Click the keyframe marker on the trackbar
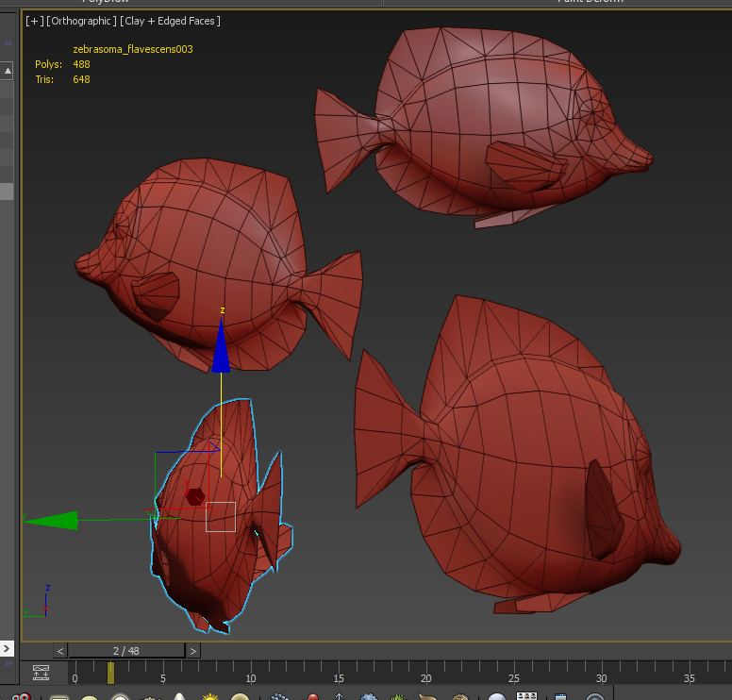Image resolution: width=732 pixels, height=700 pixels. click(110, 673)
